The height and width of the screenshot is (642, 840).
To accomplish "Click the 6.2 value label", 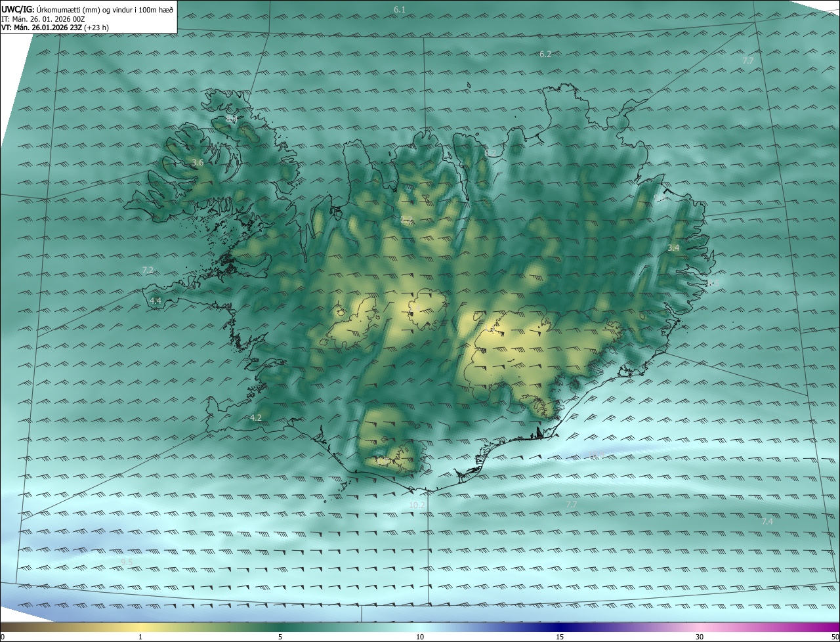I will tap(545, 54).
